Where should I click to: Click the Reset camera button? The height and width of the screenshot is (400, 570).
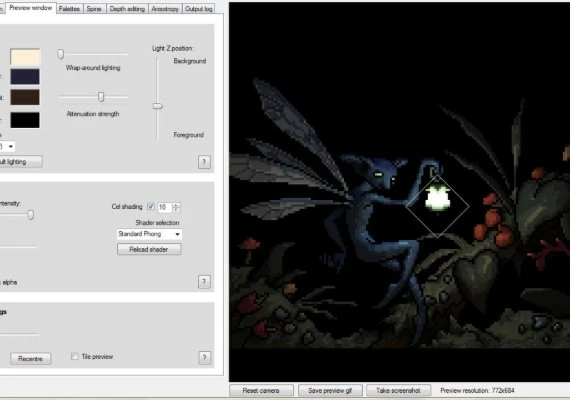click(261, 391)
